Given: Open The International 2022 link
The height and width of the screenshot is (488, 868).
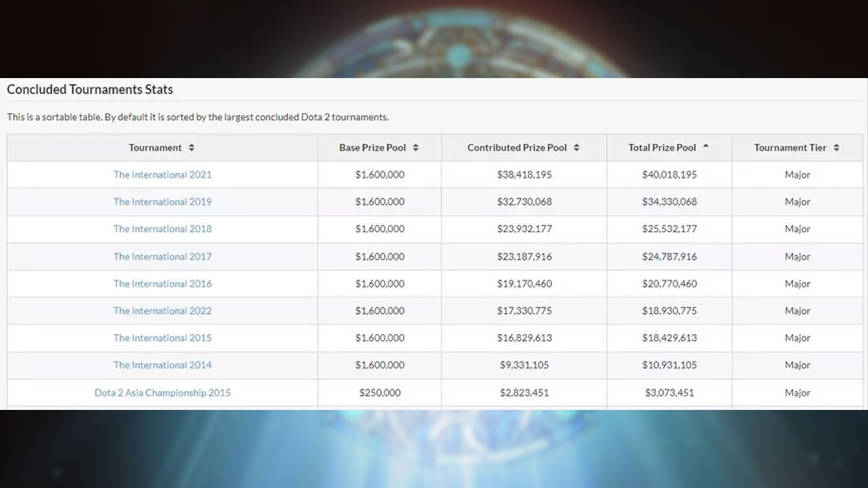Looking at the screenshot, I should (163, 311).
